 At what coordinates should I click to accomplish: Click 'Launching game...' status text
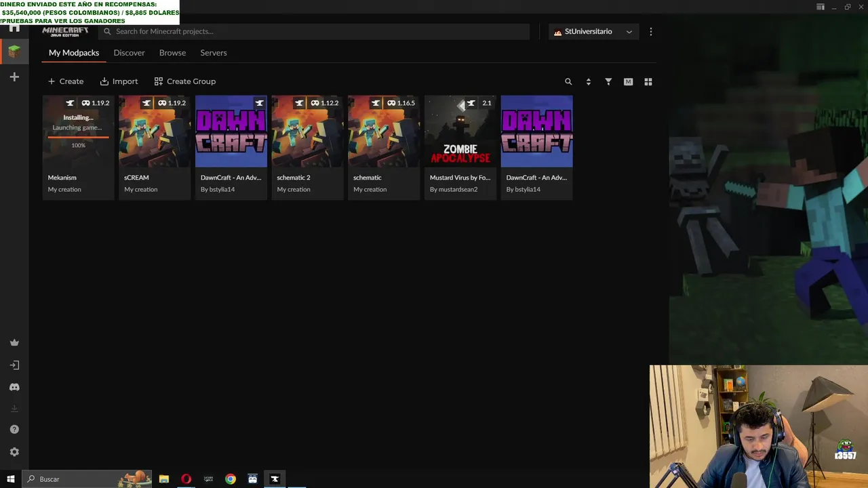coord(77,127)
